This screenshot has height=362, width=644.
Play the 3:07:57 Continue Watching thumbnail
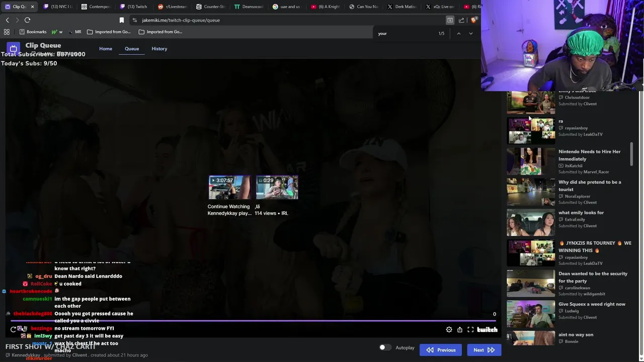tap(229, 188)
